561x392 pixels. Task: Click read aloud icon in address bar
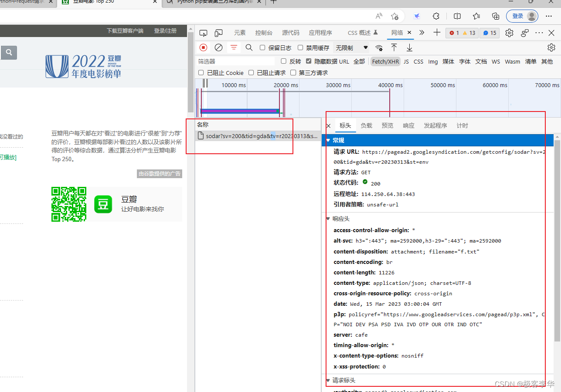(x=379, y=16)
